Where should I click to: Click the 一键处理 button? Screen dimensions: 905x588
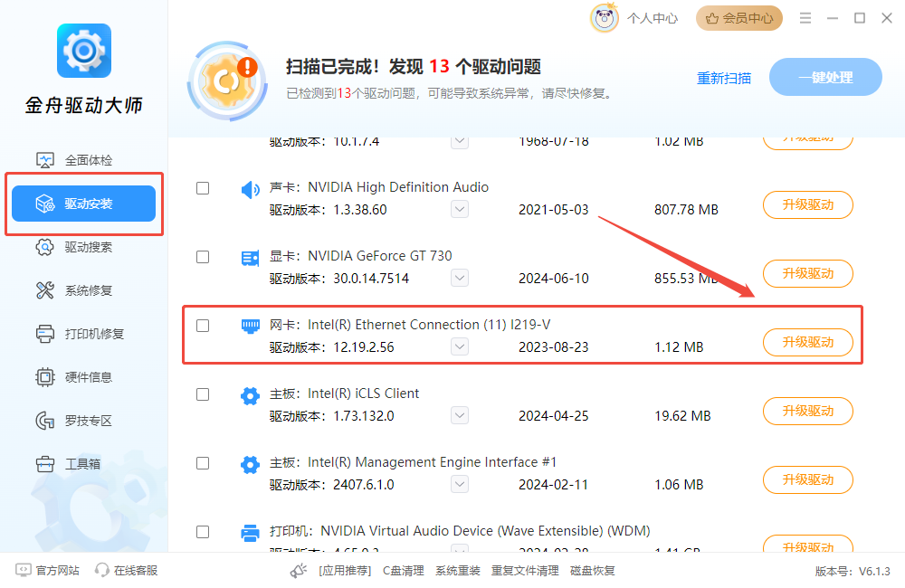point(825,77)
